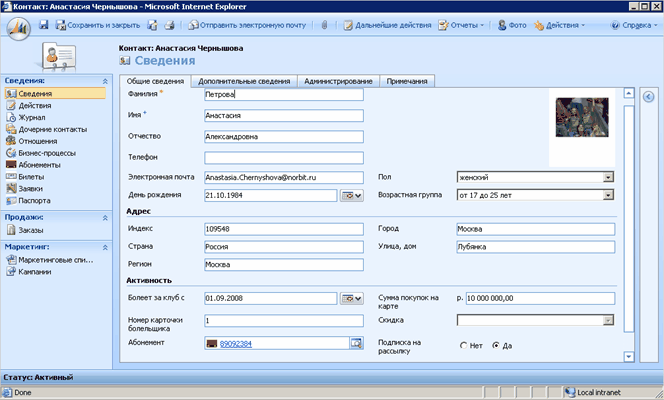This screenshot has height=400, width=664.
Task: Click the Отчество input field
Action: pyautogui.click(x=284, y=137)
